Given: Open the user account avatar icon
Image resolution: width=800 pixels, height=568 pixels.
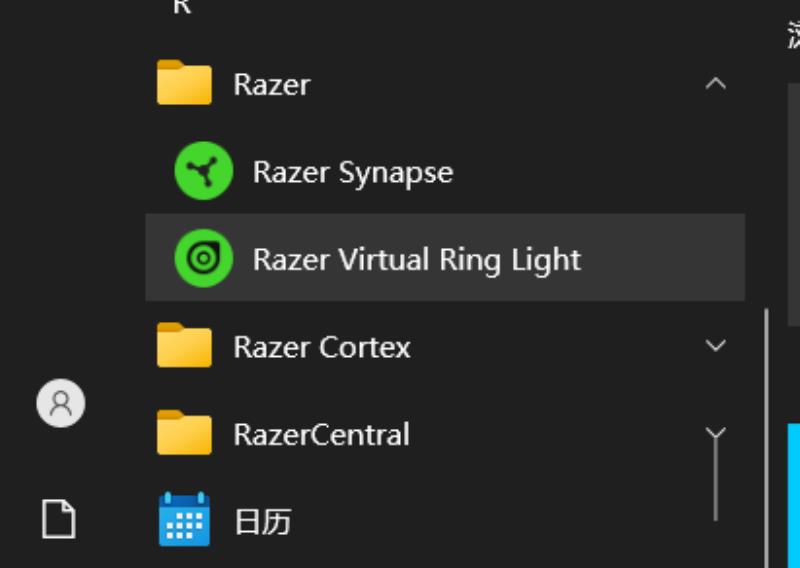Looking at the screenshot, I should 61,403.
